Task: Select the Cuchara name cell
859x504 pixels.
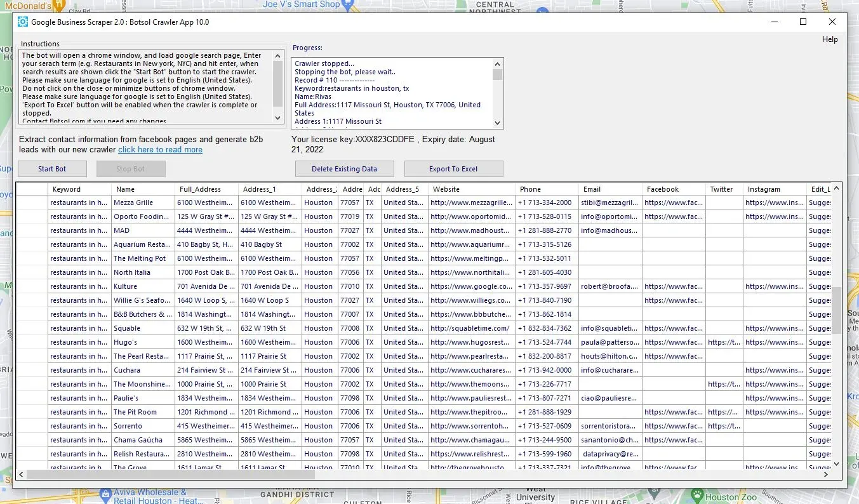Action: [143, 370]
